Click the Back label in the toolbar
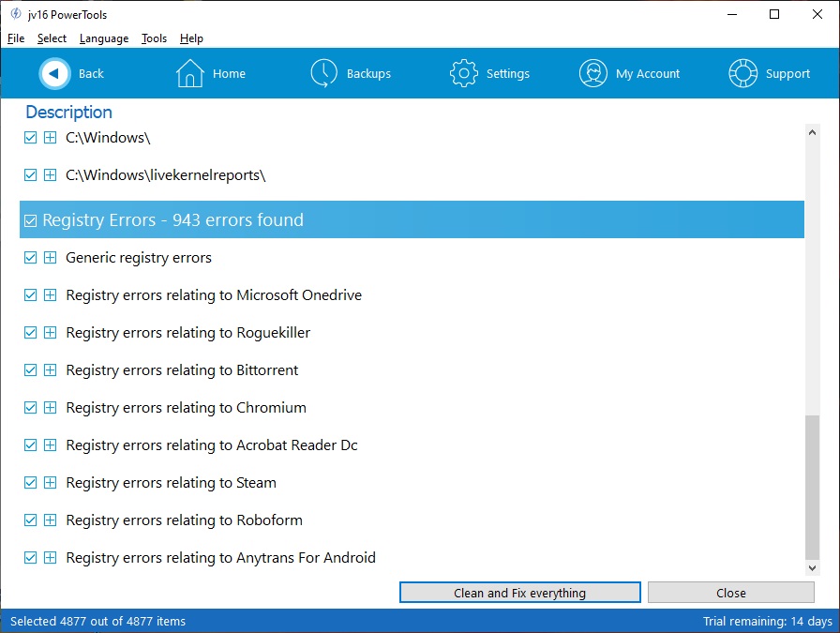Viewport: 840px width, 633px height. (x=91, y=73)
